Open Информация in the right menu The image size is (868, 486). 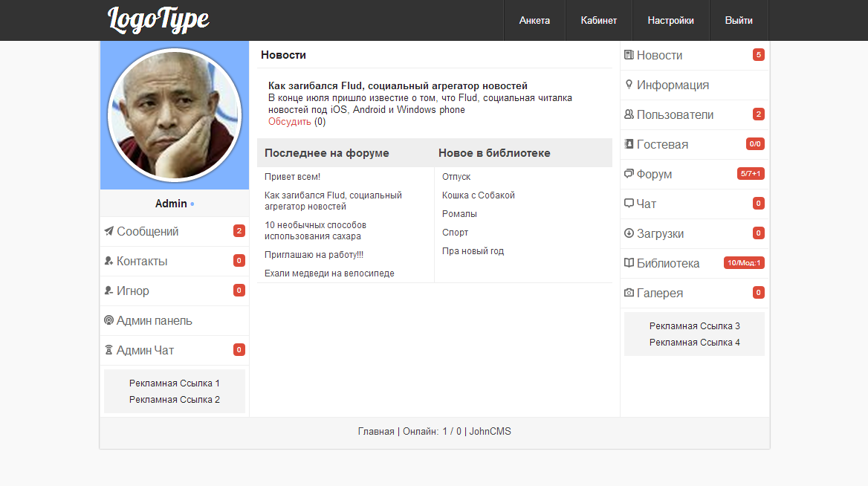tap(695, 85)
